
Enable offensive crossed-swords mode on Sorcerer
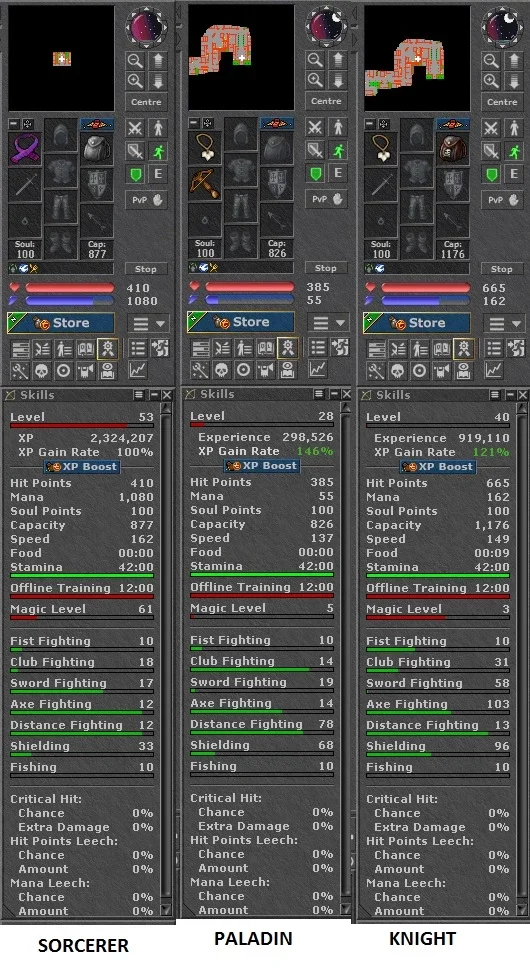[135, 128]
